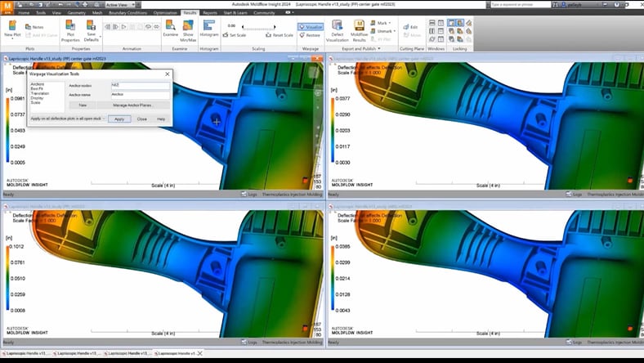
Task: Select the first Lapriscopic Handle document tab
Action: click(26, 353)
